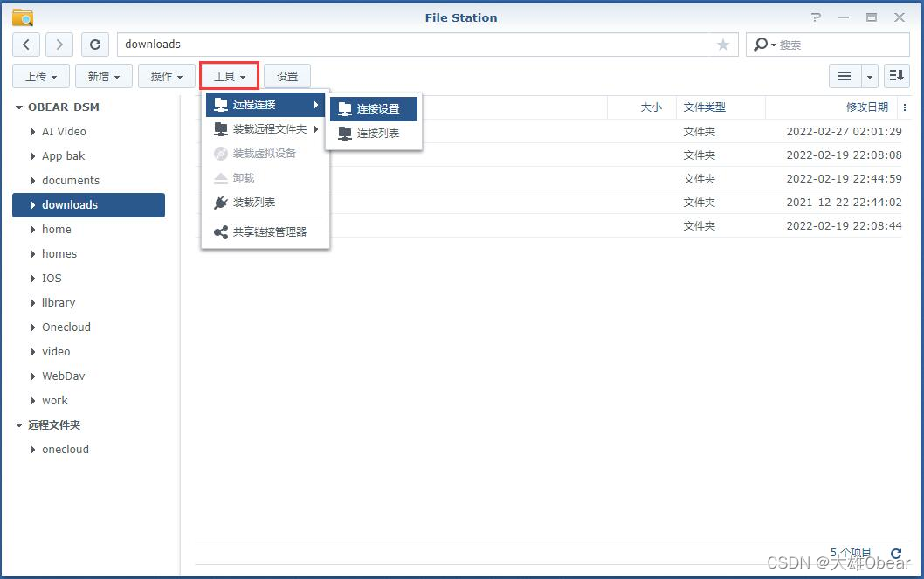This screenshot has height=579, width=924.
Task: Open 上传 upload dropdown
Action: pyautogui.click(x=41, y=76)
